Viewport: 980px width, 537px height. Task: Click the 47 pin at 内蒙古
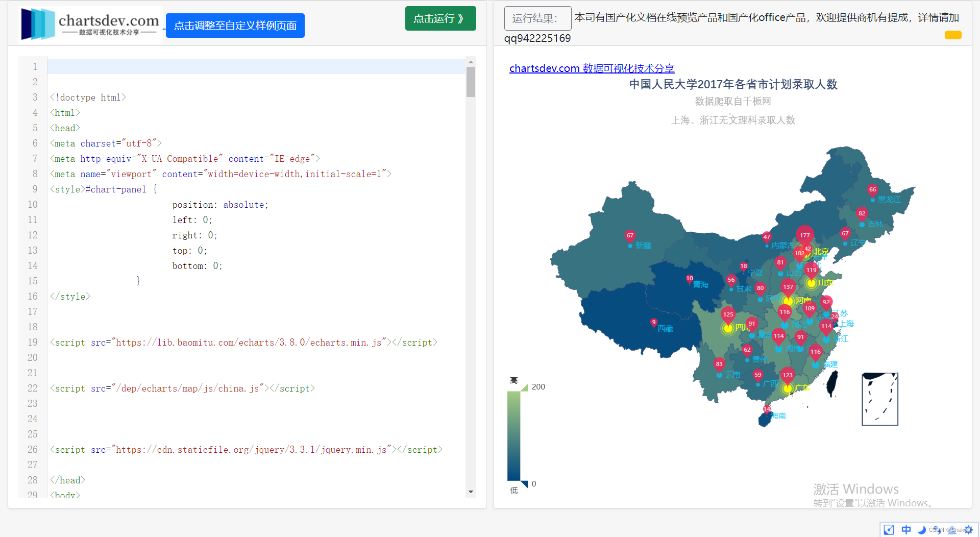pos(767,238)
